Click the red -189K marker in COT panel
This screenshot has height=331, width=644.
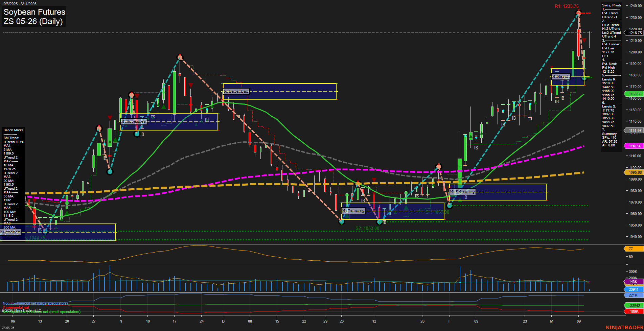coord(634,310)
